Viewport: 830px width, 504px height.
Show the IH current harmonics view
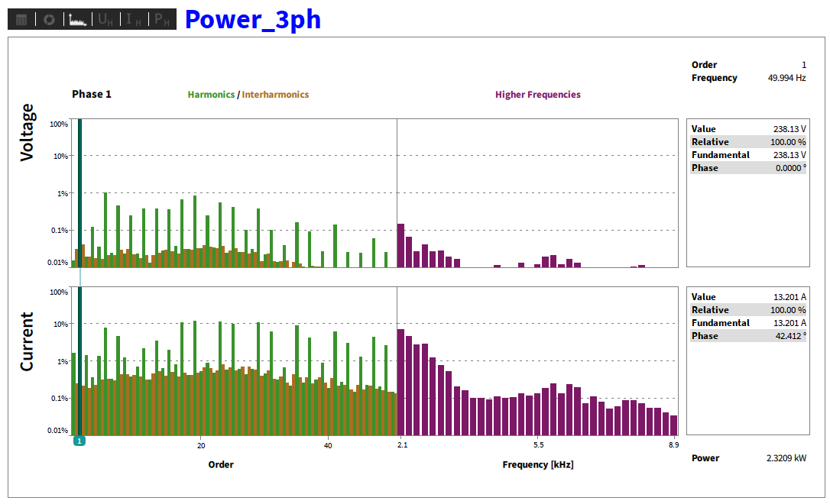coord(134,20)
